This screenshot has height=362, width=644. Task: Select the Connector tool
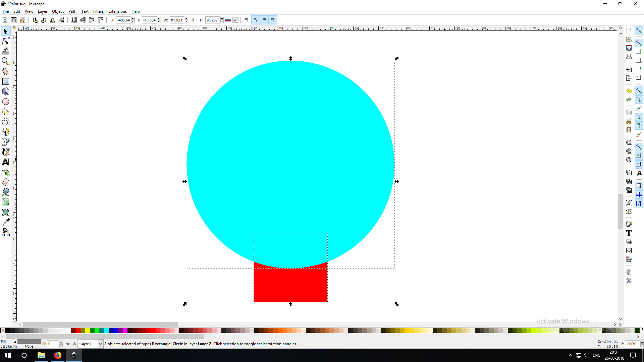point(5,232)
